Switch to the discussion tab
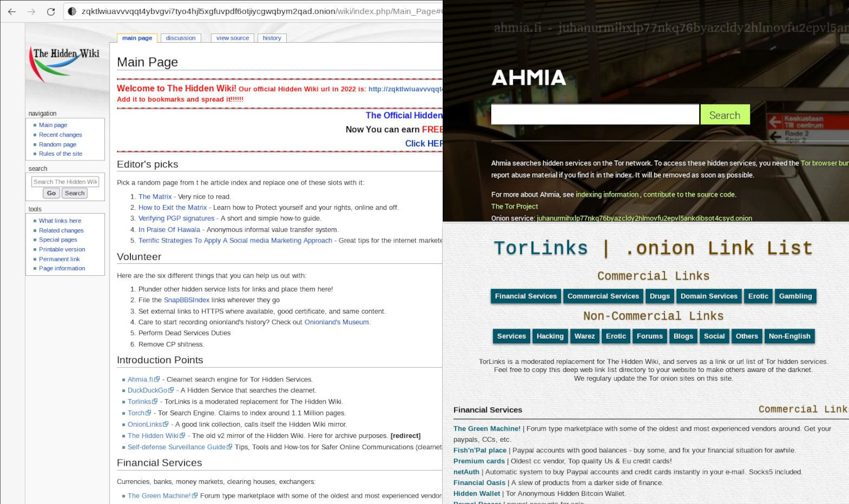This screenshot has height=504, width=849. tap(180, 38)
